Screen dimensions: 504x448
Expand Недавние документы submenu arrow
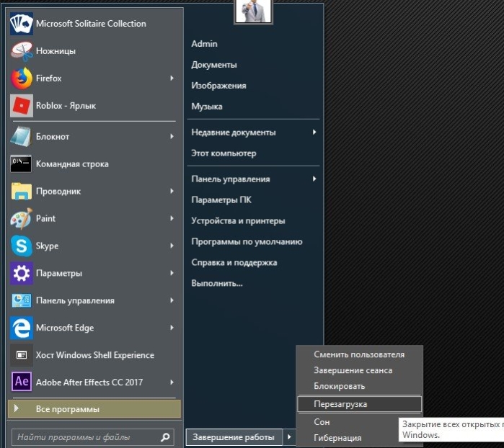tap(314, 132)
